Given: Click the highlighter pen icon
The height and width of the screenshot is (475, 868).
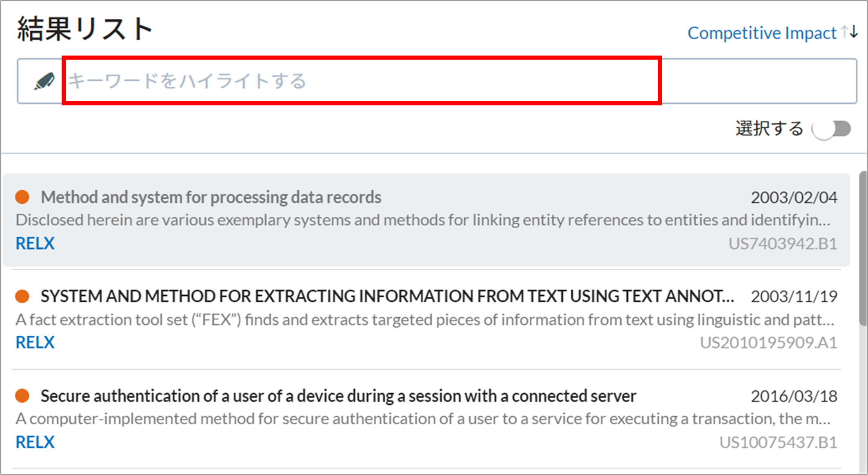Looking at the screenshot, I should pos(44,81).
